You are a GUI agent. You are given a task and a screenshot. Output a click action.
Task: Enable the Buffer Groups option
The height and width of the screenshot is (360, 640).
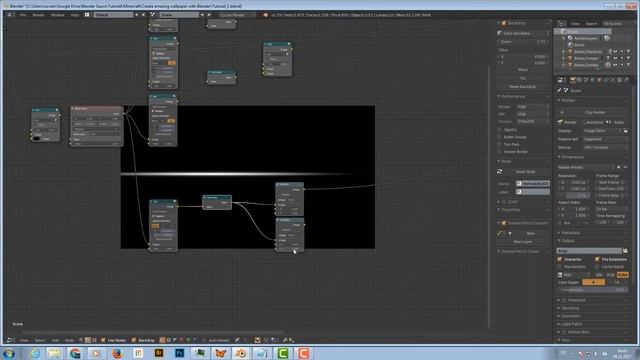tap(499, 137)
